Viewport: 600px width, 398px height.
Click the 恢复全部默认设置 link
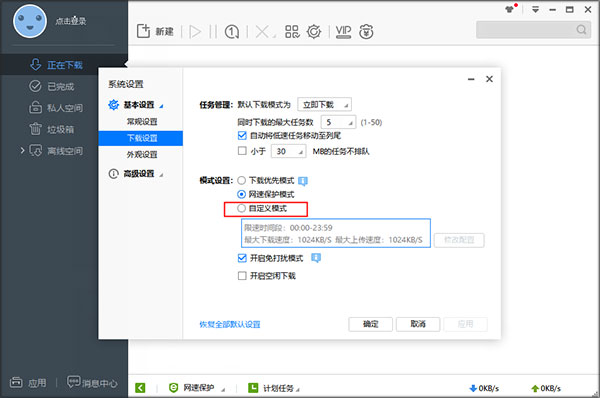click(x=230, y=325)
